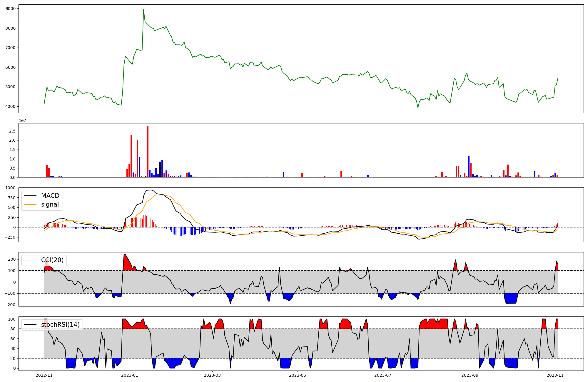Image resolution: width=588 pixels, height=382 pixels.
Task: Click the tall blue volume bar near 2023-09
Action: 469,166
